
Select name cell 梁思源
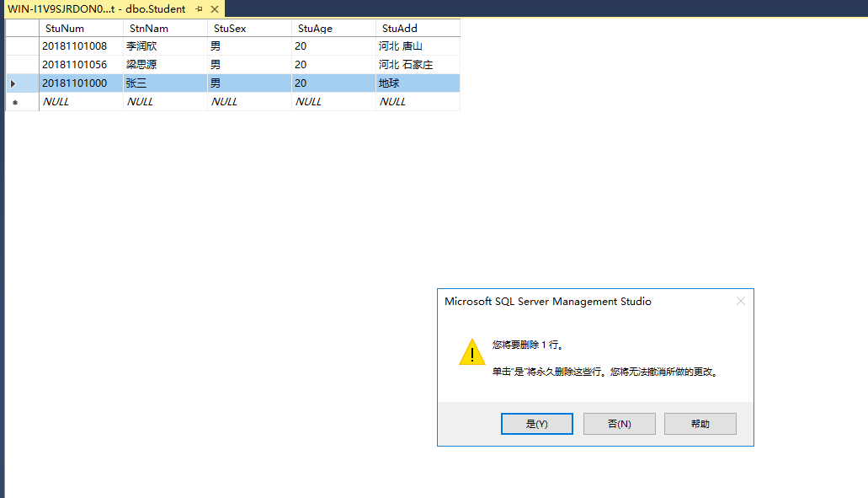[165, 64]
